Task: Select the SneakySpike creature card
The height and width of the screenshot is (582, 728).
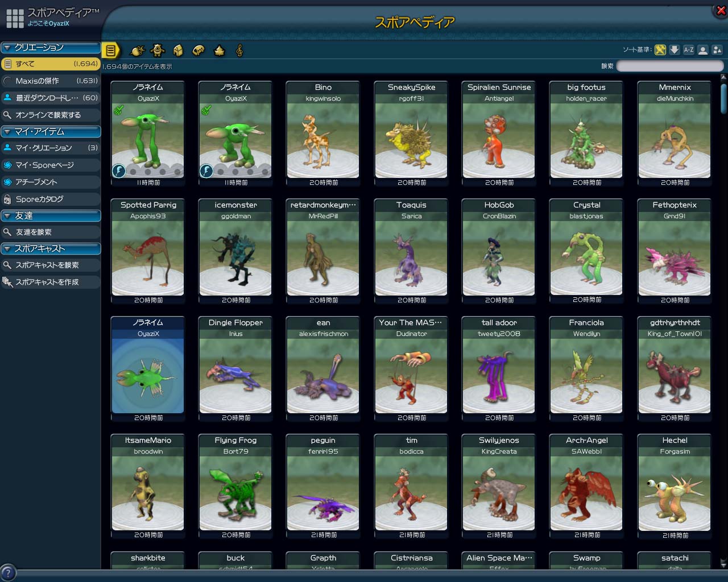Action: [x=411, y=134]
